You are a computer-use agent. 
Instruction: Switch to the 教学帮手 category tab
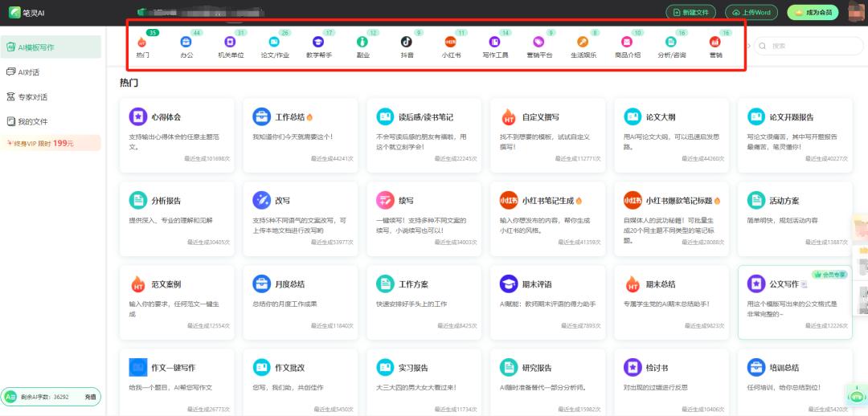tap(318, 47)
